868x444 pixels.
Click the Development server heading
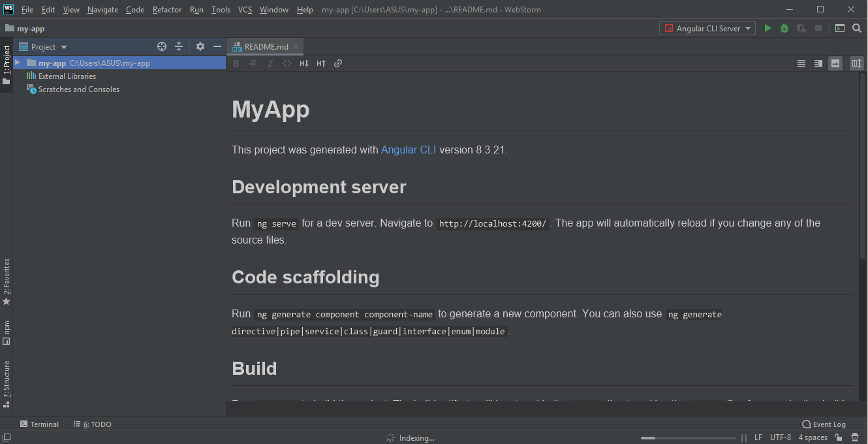(x=319, y=187)
